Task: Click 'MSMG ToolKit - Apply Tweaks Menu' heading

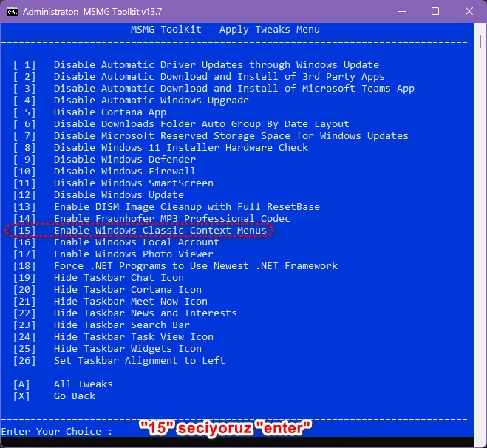Action: (225, 30)
